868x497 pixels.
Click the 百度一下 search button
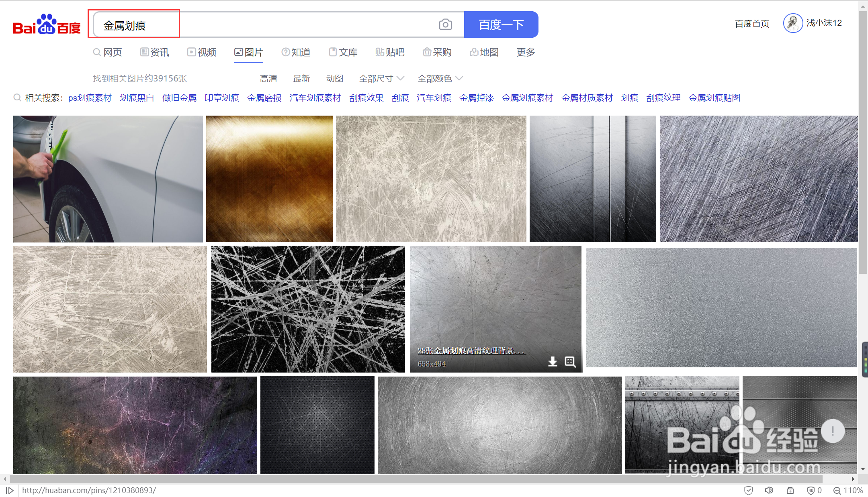(x=501, y=24)
